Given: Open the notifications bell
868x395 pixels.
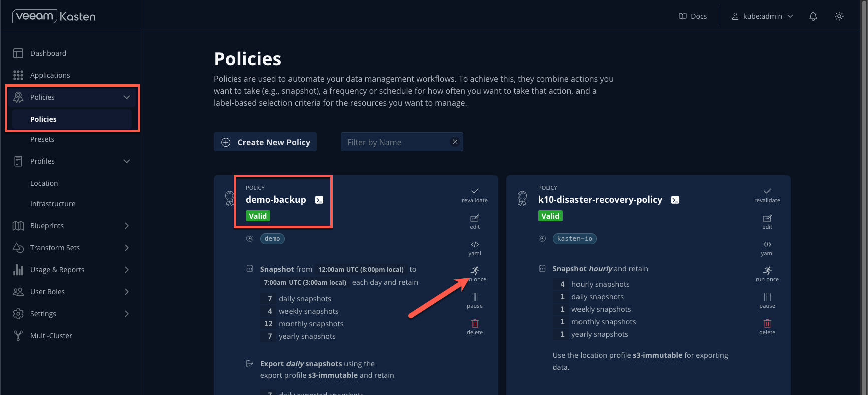Looking at the screenshot, I should (813, 16).
